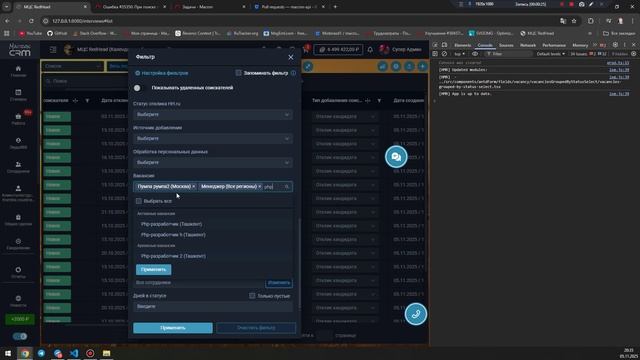The height and width of the screenshot is (360, 640).
Task: Open the Сотрудники sidebar section
Action: click(x=18, y=167)
